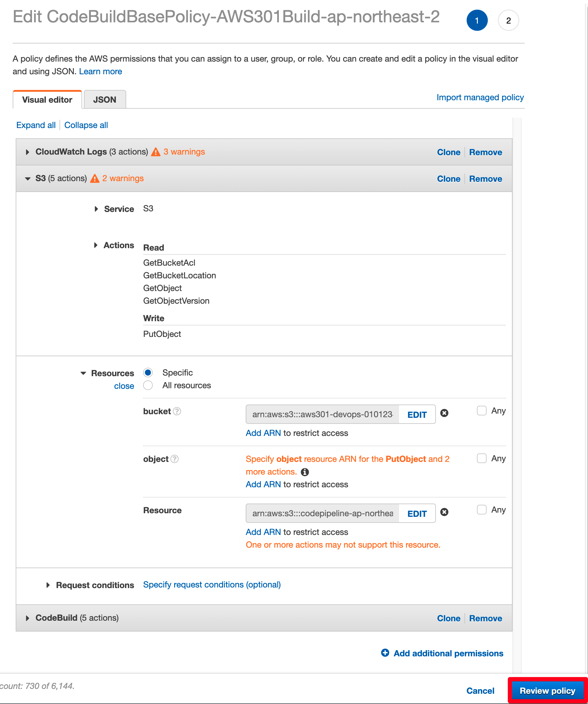588x704 pixels.
Task: Click the Review policy button
Action: tap(547, 691)
